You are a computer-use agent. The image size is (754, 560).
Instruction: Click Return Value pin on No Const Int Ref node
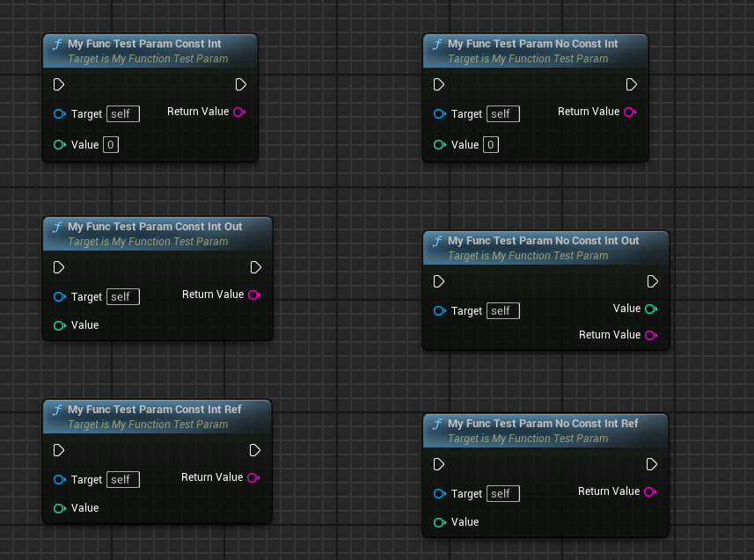click(x=649, y=491)
